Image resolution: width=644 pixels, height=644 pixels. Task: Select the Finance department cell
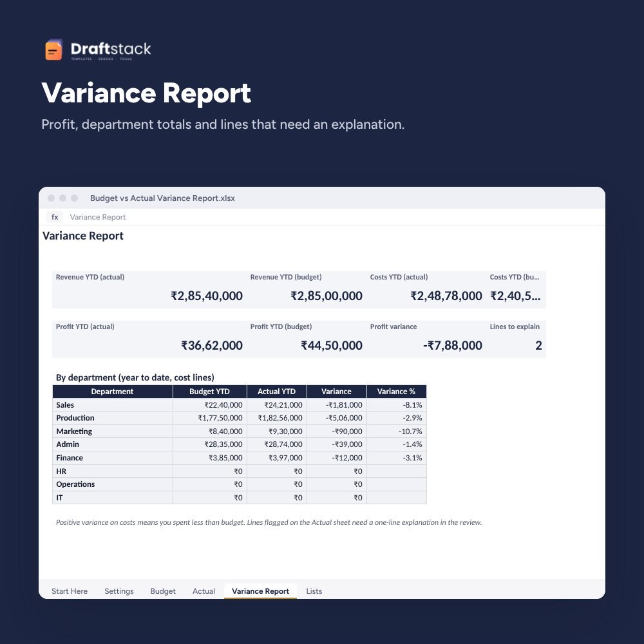pyautogui.click(x=113, y=458)
